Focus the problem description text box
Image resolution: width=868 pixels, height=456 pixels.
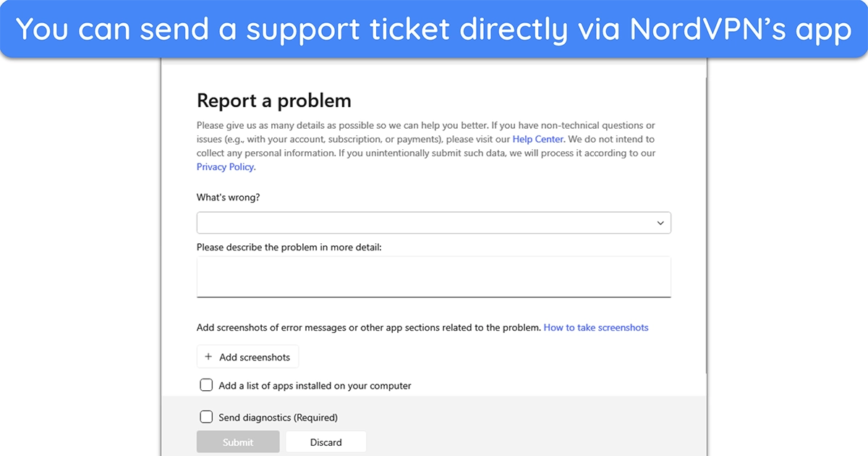point(434,276)
